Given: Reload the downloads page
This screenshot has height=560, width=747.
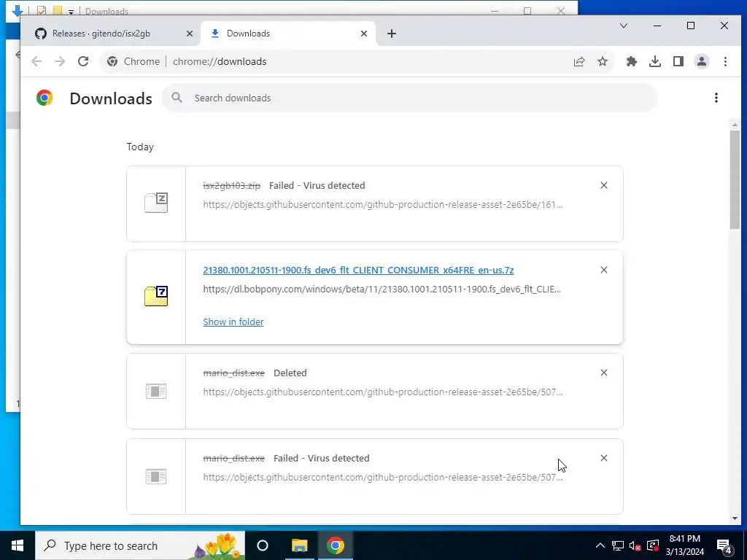Looking at the screenshot, I should 83,61.
